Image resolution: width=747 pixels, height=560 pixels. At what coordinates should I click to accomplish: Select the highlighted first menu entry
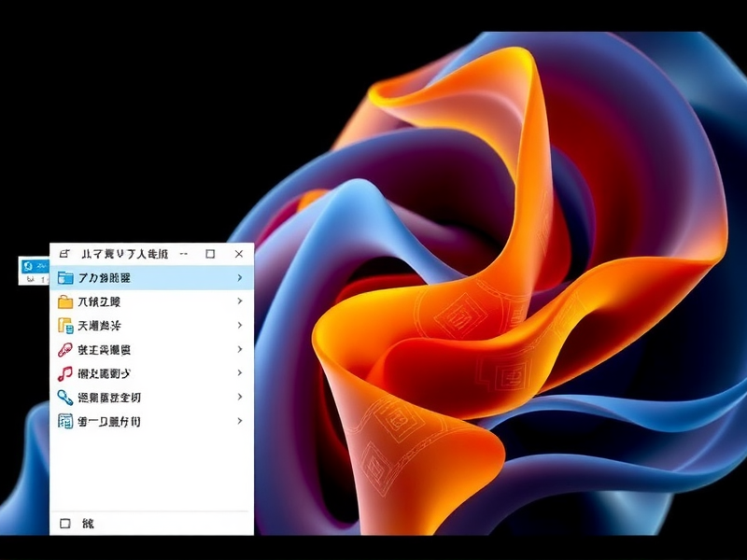click(131, 277)
